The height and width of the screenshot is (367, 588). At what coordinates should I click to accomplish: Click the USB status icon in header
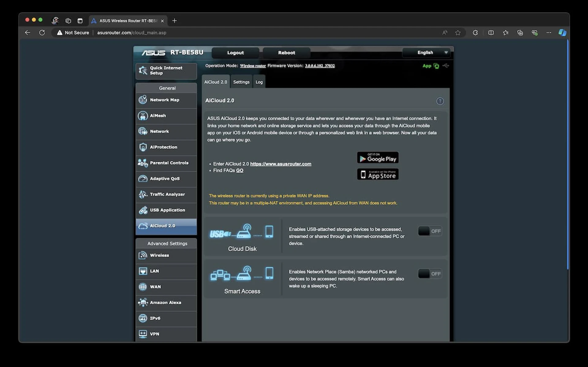(x=446, y=66)
